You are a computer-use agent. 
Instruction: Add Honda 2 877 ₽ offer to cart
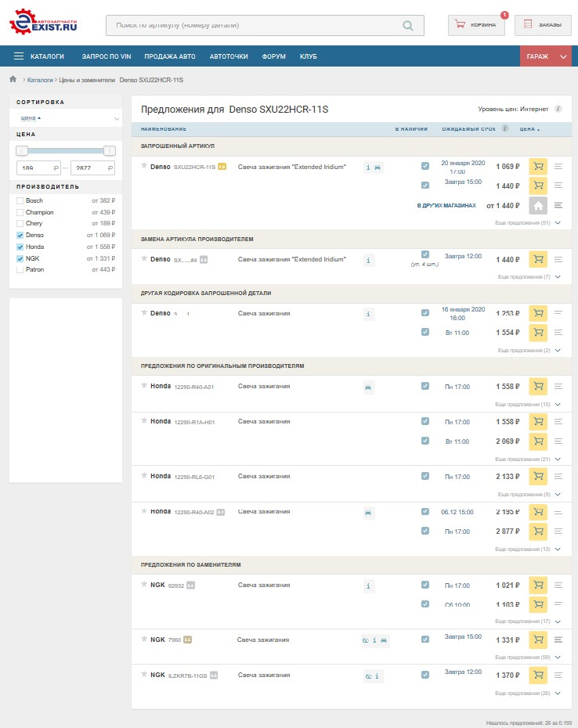(x=538, y=532)
